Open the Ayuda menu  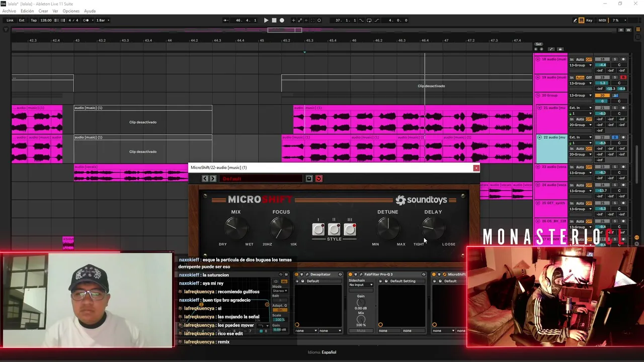(x=90, y=11)
